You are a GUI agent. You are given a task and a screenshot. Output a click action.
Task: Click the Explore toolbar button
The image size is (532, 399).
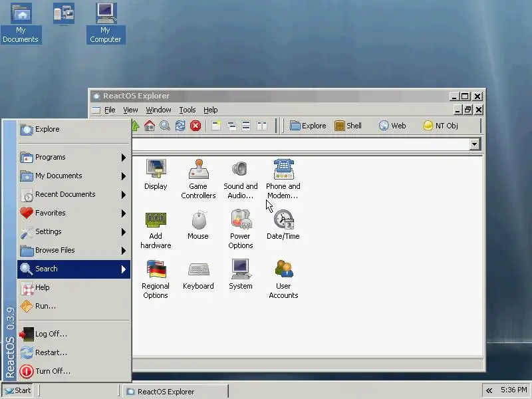click(308, 126)
